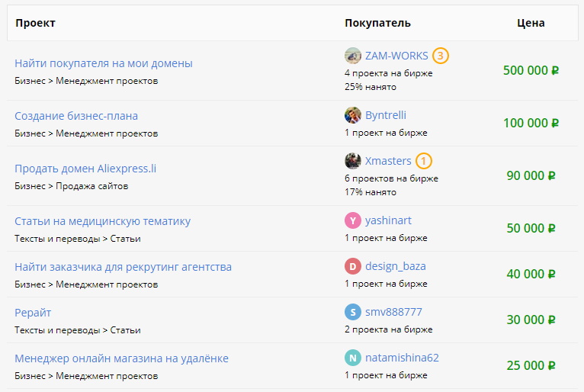Visit yashinart username link

pyautogui.click(x=388, y=220)
